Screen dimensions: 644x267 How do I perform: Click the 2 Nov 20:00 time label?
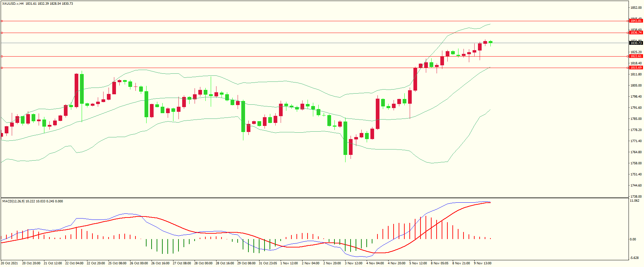click(332, 263)
